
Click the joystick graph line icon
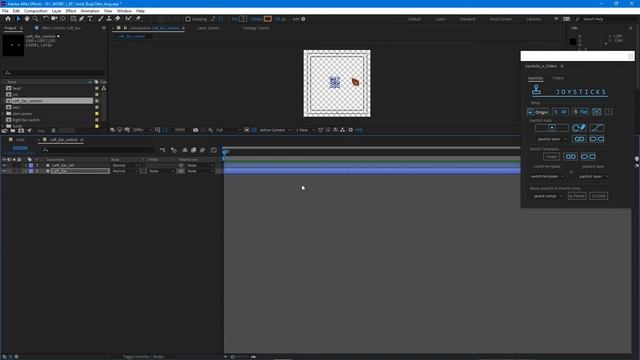point(597,128)
